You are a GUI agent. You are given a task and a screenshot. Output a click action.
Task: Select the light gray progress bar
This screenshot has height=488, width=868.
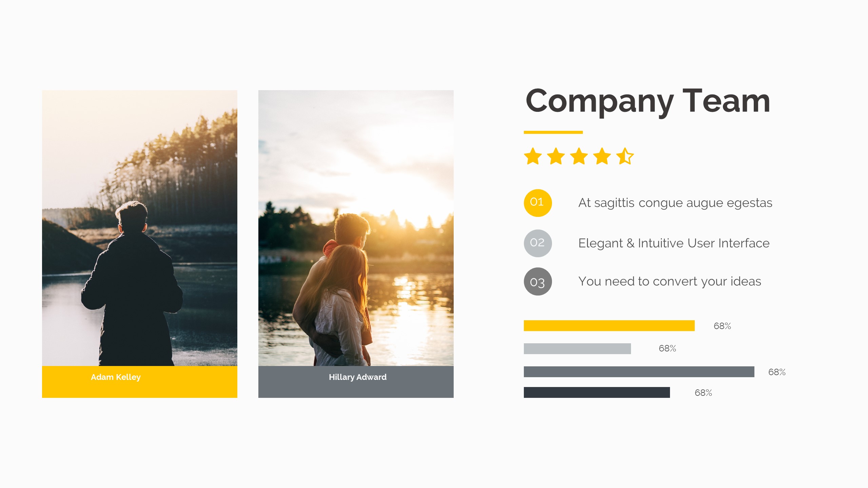[577, 349]
